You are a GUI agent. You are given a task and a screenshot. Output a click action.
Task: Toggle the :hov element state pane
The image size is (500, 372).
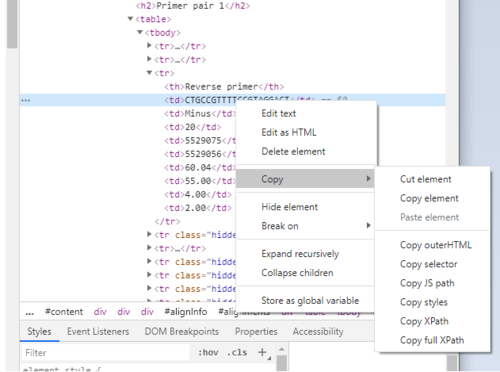click(208, 353)
